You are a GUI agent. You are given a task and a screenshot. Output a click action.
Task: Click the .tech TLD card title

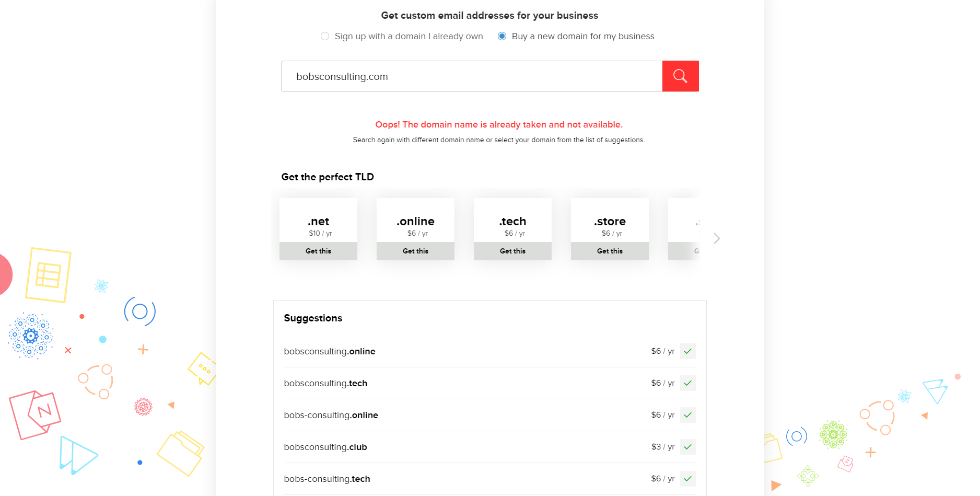pyautogui.click(x=512, y=221)
